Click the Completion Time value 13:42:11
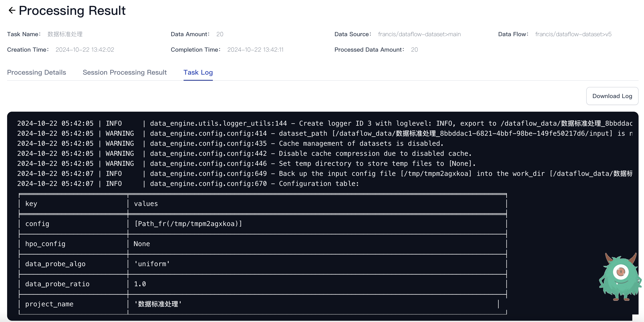The height and width of the screenshot is (322, 644). click(x=255, y=50)
